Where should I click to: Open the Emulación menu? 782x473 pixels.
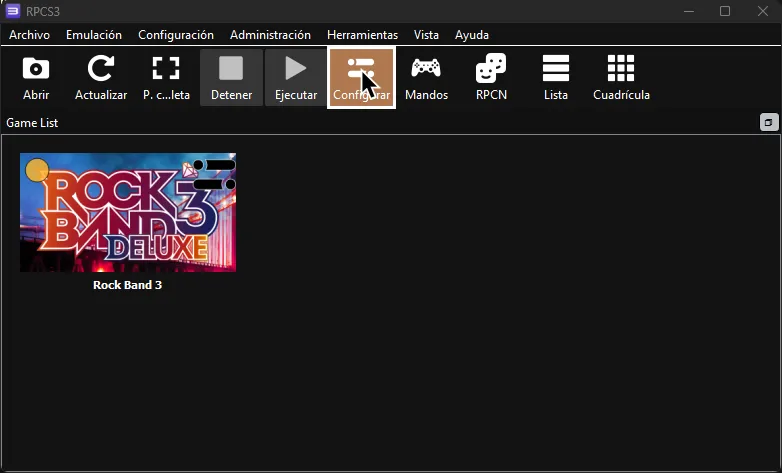click(94, 35)
